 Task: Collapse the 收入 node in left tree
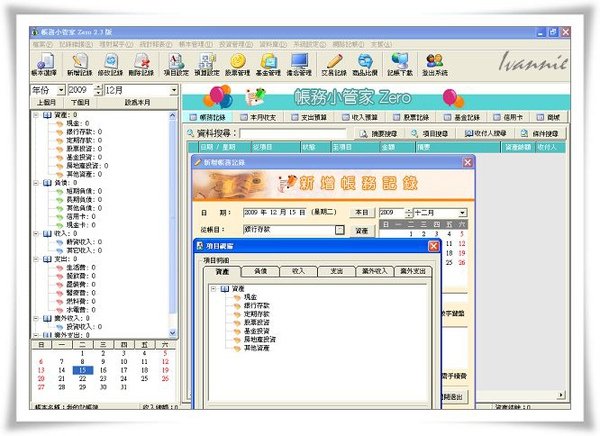click(x=36, y=234)
